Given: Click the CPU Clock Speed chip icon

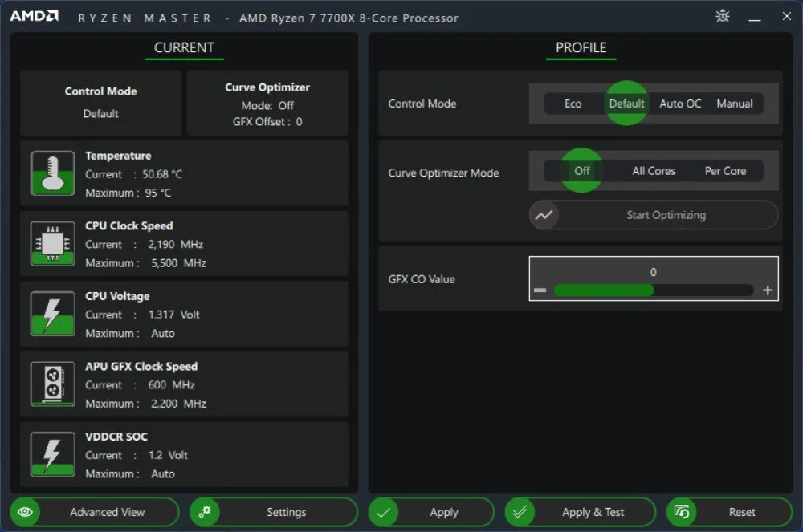Looking at the screenshot, I should pos(52,244).
